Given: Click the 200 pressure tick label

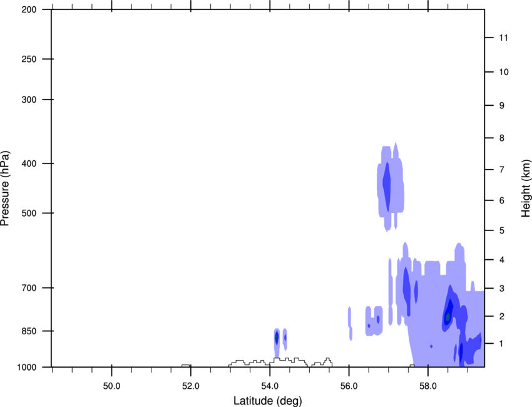Looking at the screenshot, I should [29, 9].
